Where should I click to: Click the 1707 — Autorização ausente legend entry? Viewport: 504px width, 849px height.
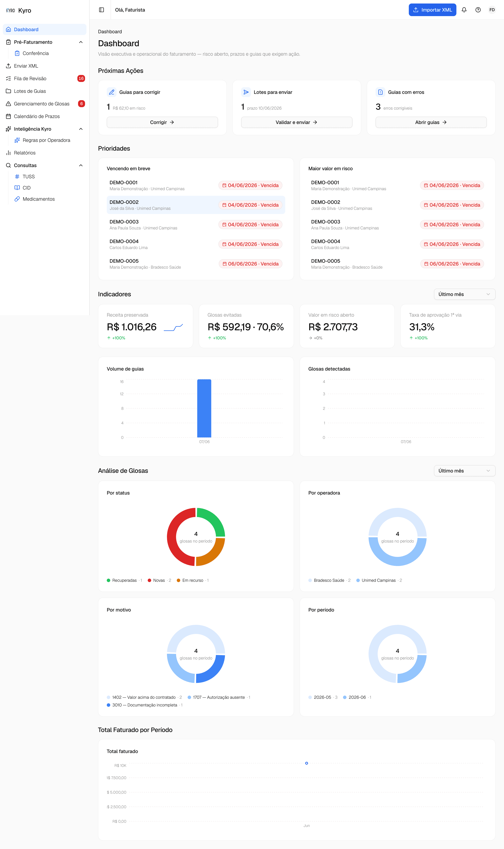[x=219, y=697]
